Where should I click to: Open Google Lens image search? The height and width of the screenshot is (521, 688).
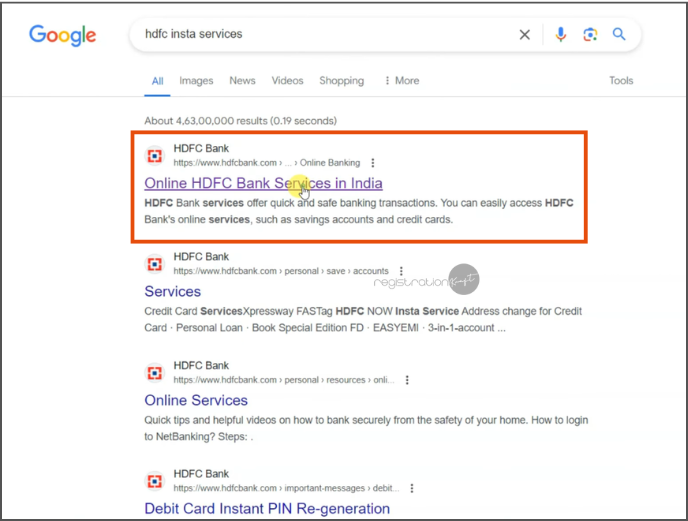click(590, 34)
